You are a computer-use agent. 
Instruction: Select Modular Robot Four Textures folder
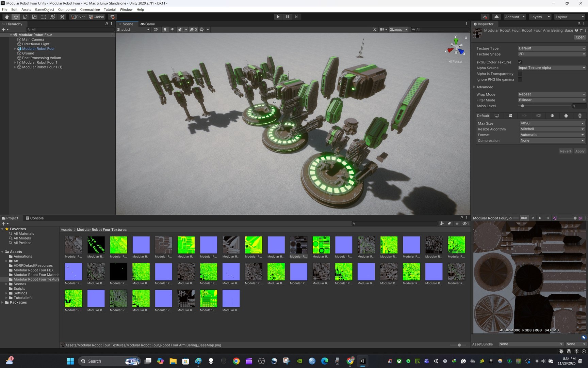36,279
